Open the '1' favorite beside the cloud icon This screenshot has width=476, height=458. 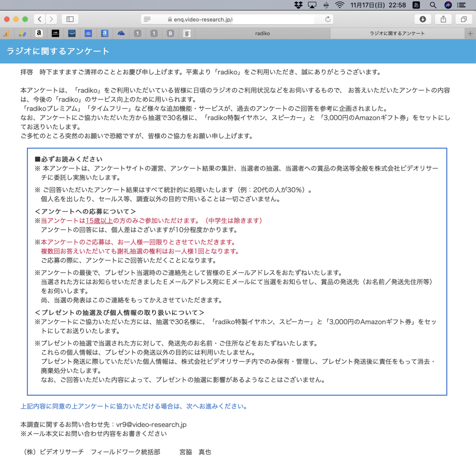click(x=137, y=33)
